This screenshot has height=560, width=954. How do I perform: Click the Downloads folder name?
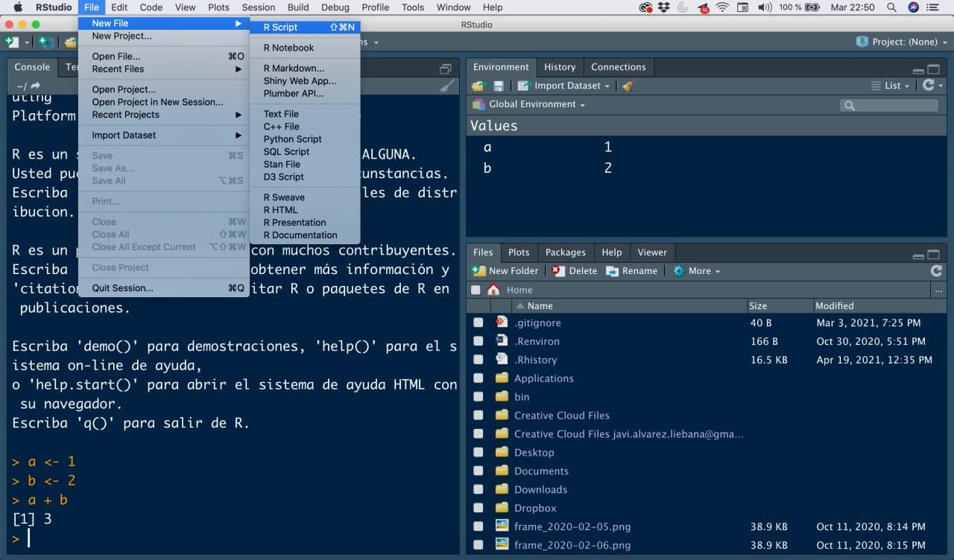point(541,490)
